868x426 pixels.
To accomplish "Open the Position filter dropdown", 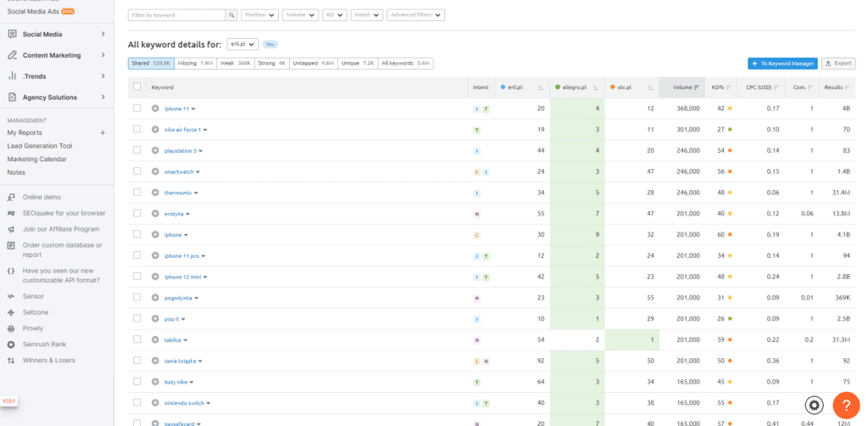I will [x=259, y=15].
